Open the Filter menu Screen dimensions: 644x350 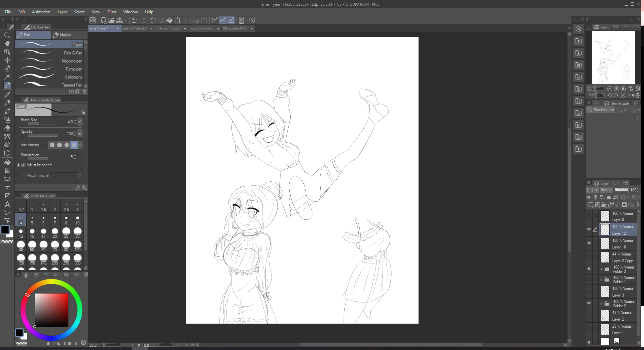[x=112, y=12]
